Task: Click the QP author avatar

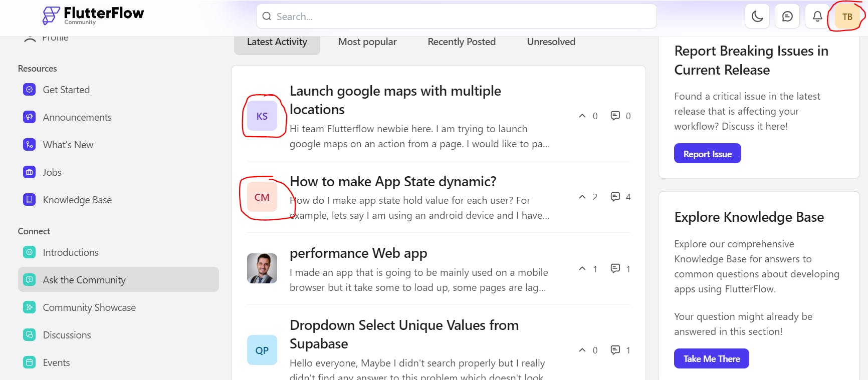Action: [x=262, y=350]
